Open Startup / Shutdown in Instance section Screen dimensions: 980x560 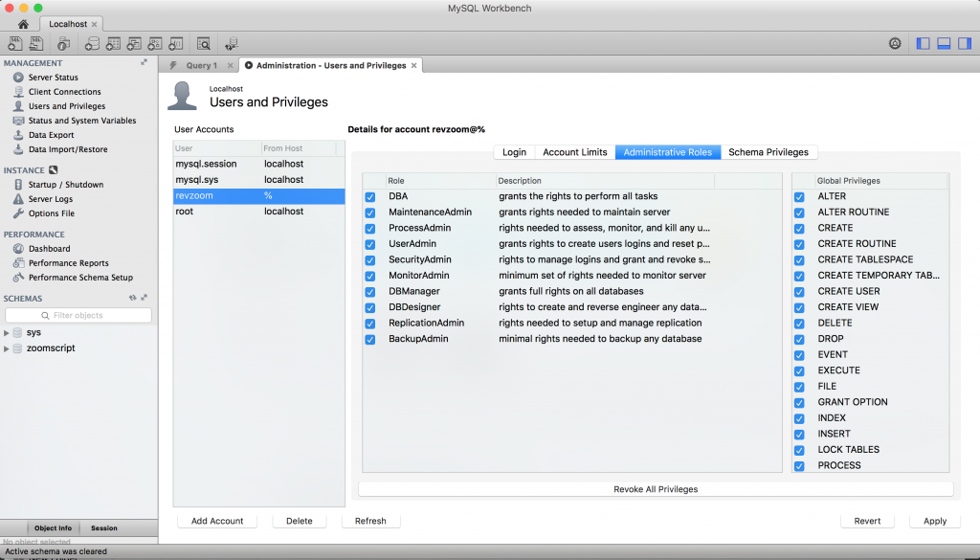66,185
